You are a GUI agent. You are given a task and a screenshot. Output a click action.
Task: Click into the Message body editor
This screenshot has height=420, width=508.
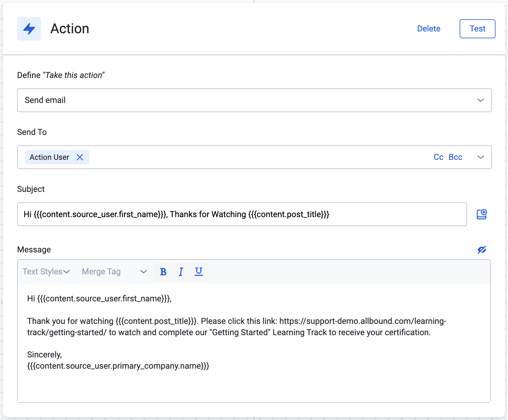coord(254,343)
